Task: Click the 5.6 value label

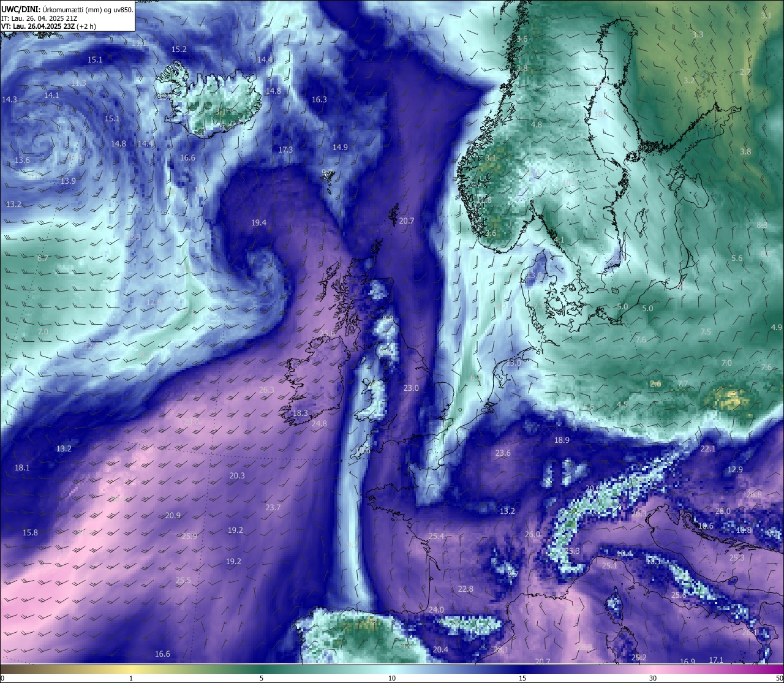Action: [x=737, y=258]
